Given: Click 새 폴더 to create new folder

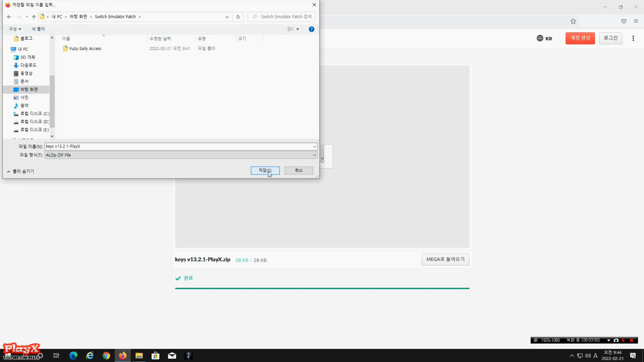Looking at the screenshot, I should [38, 29].
